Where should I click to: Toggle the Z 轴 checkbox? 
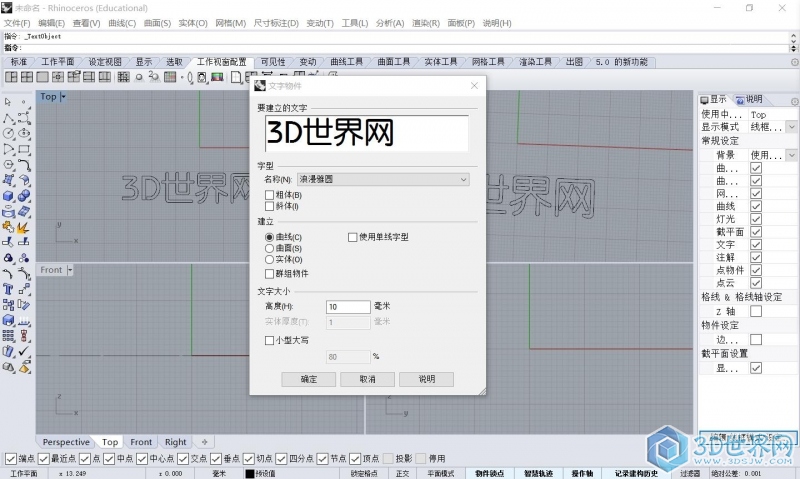(756, 311)
